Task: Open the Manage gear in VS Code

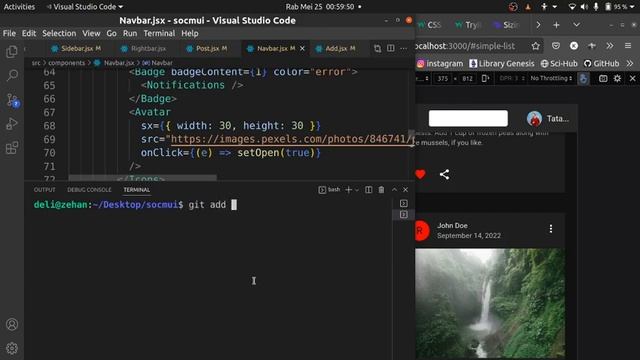Action: (x=12, y=348)
